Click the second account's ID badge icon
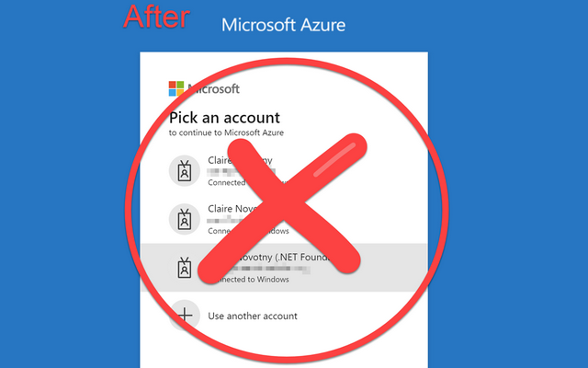Viewport: 588px width, 368px height. coord(184,219)
